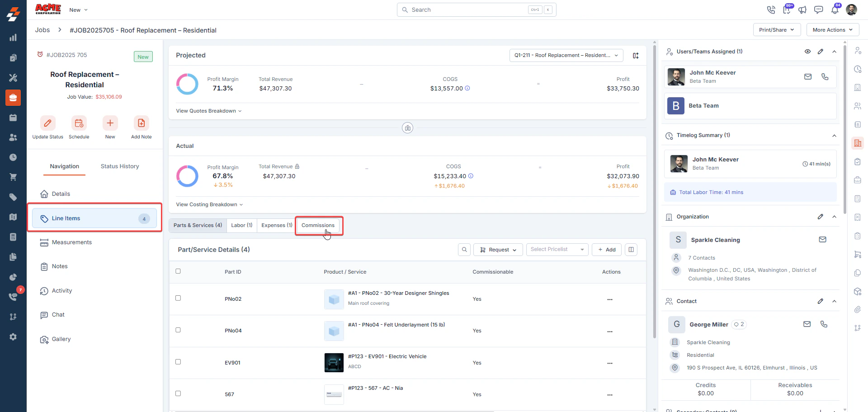Toggle the select-all checkbox in table header
The height and width of the screenshot is (412, 868).
(x=178, y=271)
